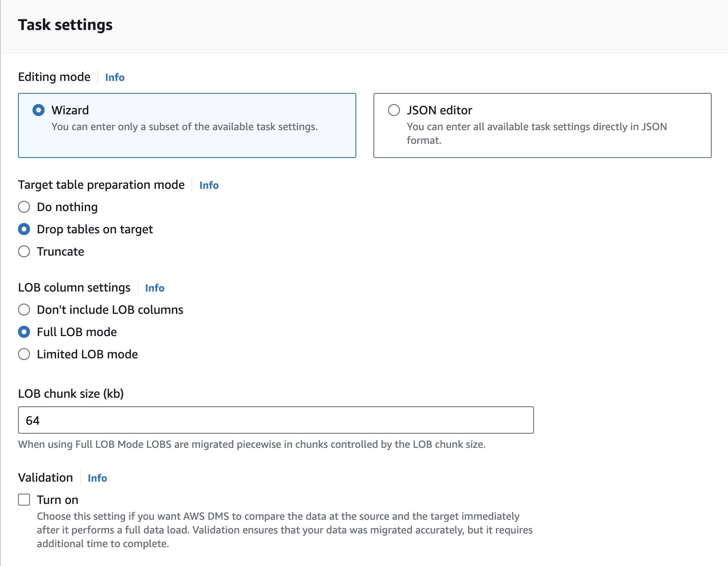Open Info link for LOB column settings
This screenshot has height=566, width=728.
pyautogui.click(x=155, y=288)
